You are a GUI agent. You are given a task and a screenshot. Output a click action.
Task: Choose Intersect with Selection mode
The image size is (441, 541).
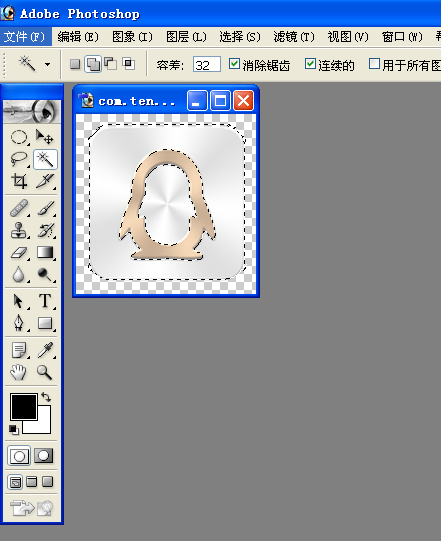click(129, 64)
